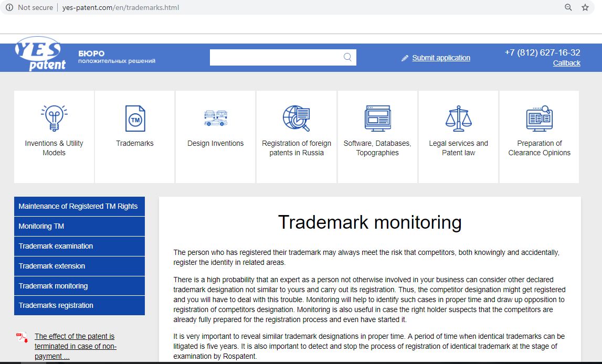Open Registration of foreign patents in Russia
The image size is (602, 364).
pos(297,148)
